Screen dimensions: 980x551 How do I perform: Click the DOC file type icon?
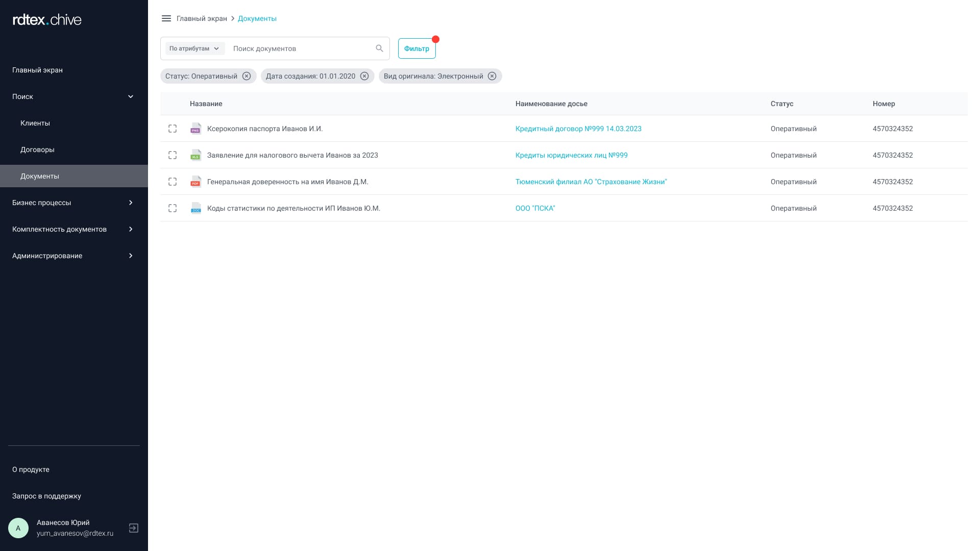195,208
